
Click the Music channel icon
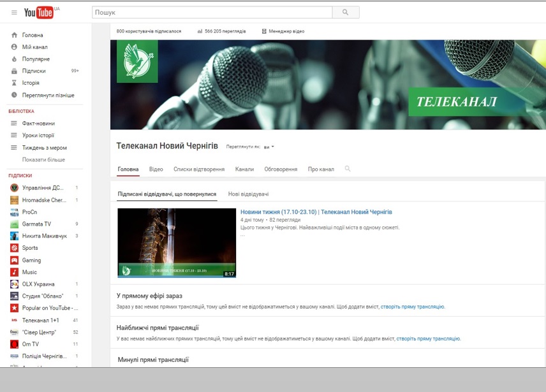tap(14, 272)
